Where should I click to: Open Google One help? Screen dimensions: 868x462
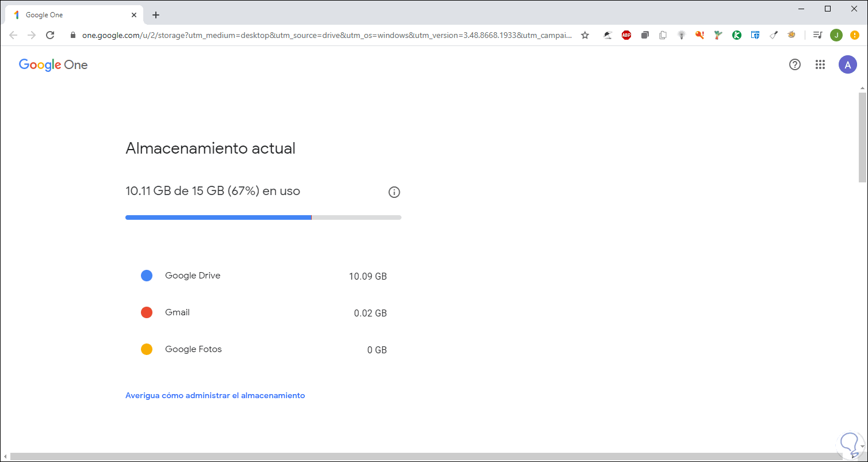pyautogui.click(x=795, y=64)
